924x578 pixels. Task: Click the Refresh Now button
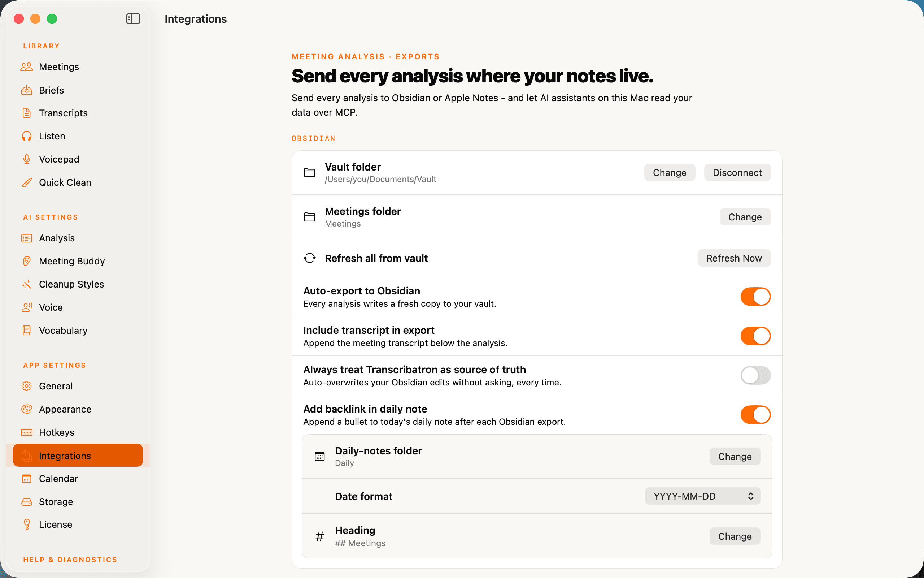[734, 258]
